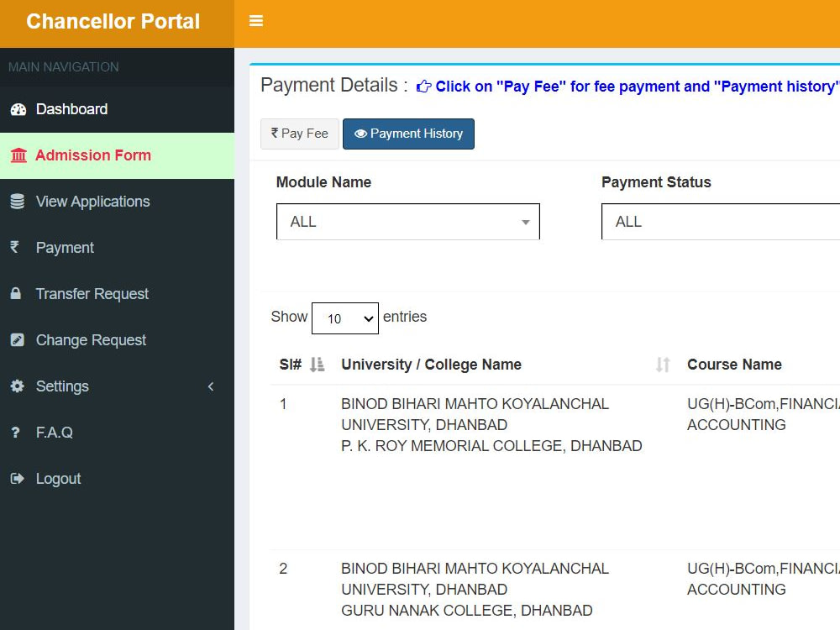The image size is (840, 630).
Task: Click the Chancellor Portal logo title
Action: 113,22
